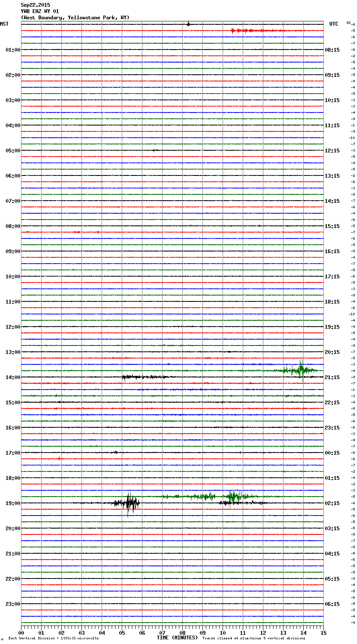Click the 09:15 UTC time label

pyautogui.click(x=332, y=75)
